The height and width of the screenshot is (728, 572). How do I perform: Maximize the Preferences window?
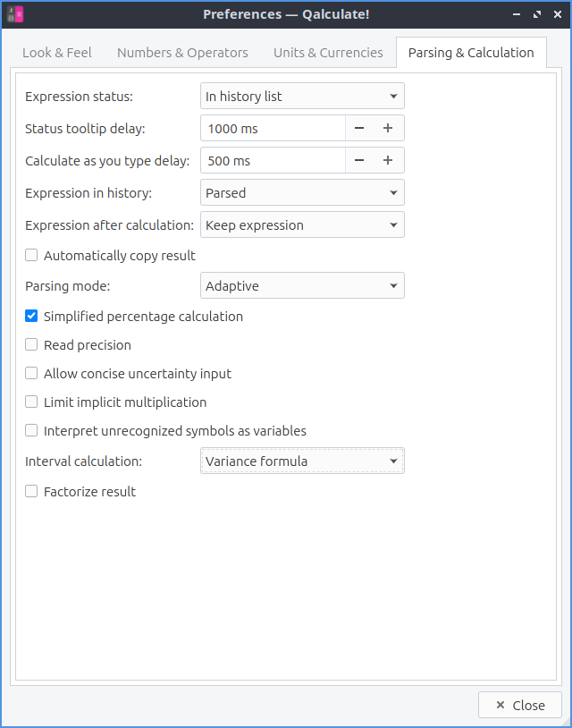(537, 14)
